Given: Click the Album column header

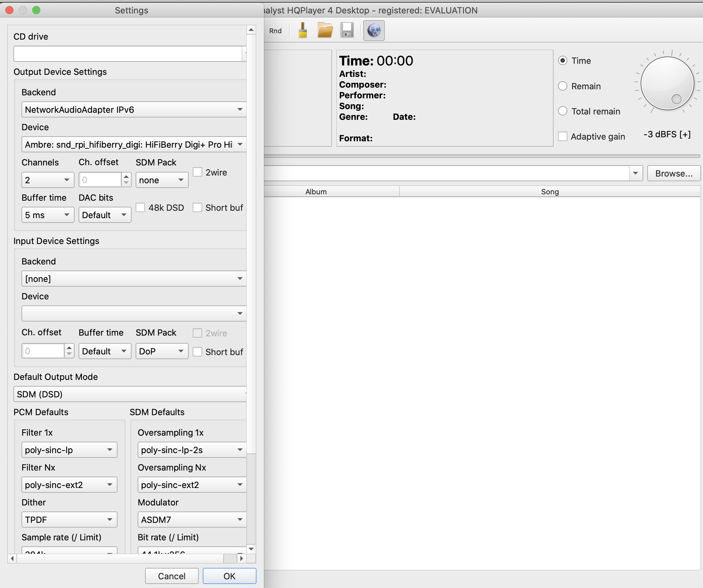Looking at the screenshot, I should click(x=316, y=192).
